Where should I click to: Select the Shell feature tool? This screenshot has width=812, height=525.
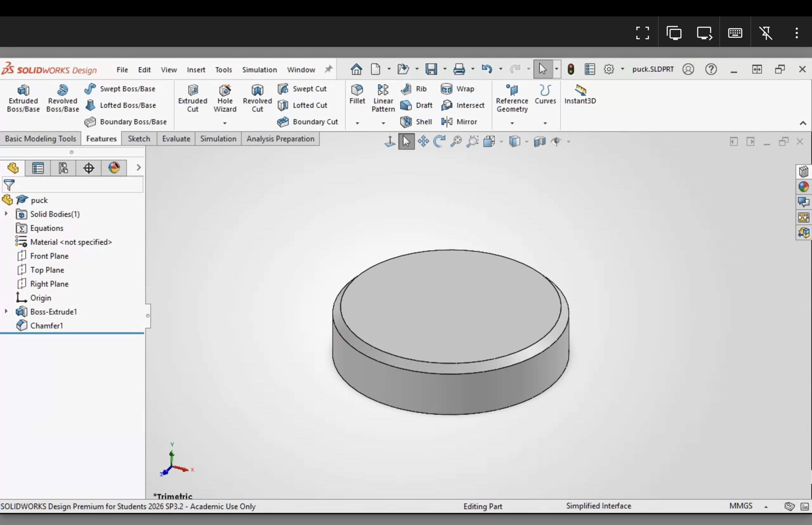tap(416, 122)
